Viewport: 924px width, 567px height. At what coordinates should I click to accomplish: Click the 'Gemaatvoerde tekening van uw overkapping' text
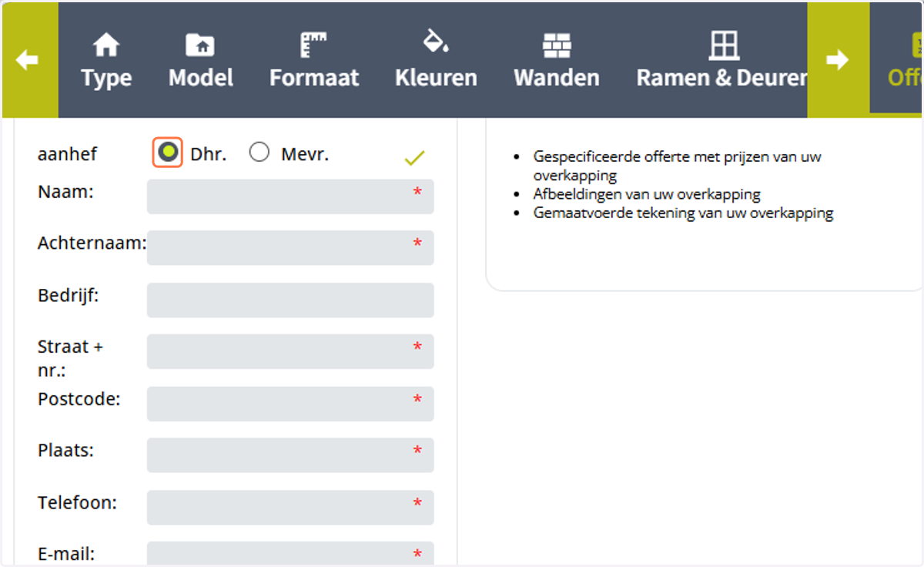point(683,213)
